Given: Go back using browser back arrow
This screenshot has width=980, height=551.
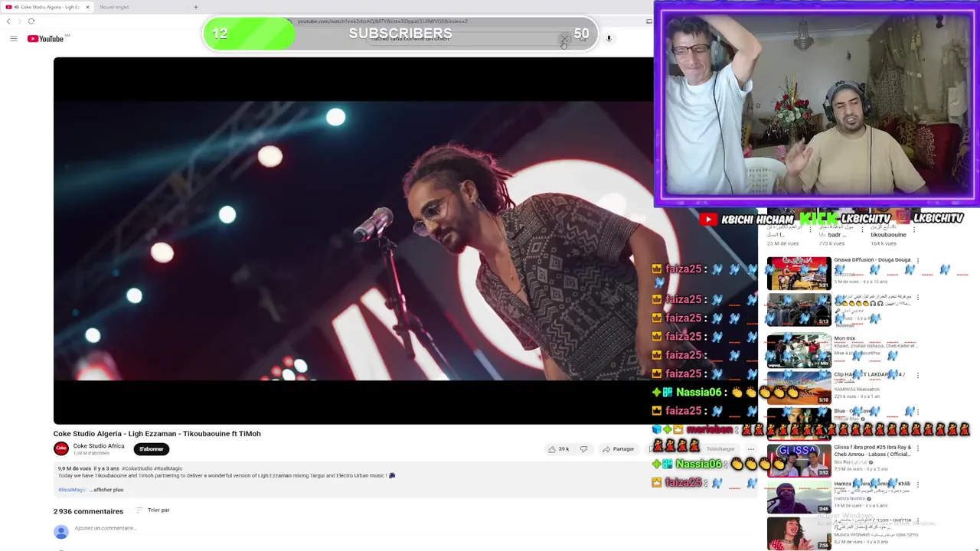Looking at the screenshot, I should [8, 21].
